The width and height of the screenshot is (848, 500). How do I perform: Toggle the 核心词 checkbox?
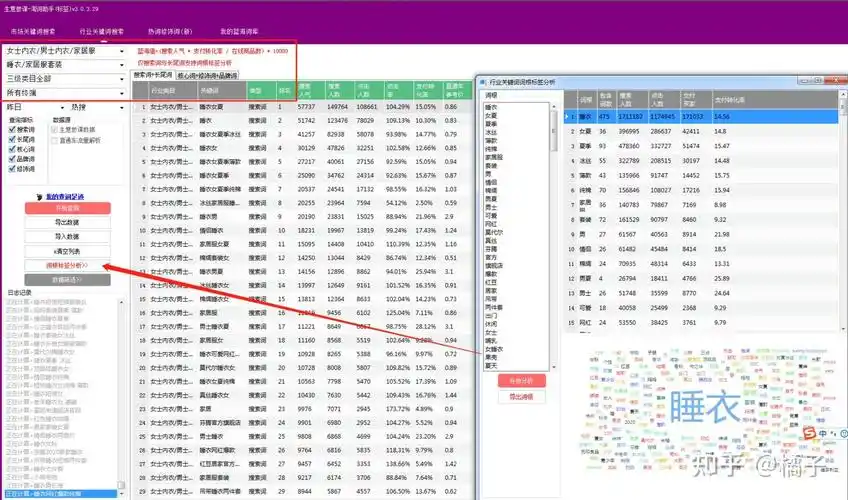click(12, 149)
